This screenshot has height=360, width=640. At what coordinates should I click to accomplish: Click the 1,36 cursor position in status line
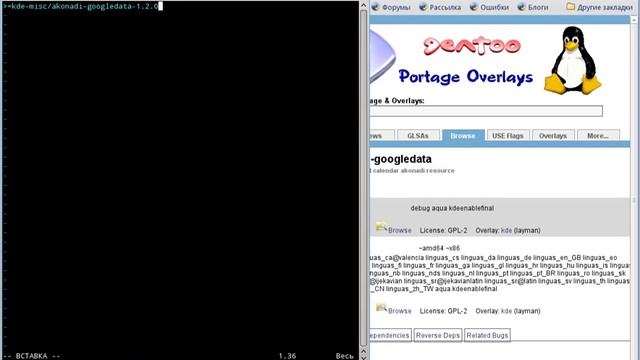click(287, 356)
